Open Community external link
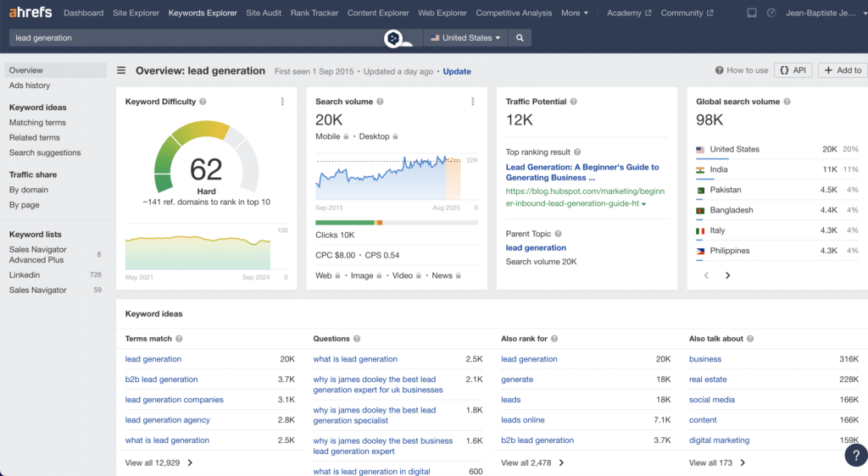Viewport: 868px width, 476px height. tap(687, 13)
